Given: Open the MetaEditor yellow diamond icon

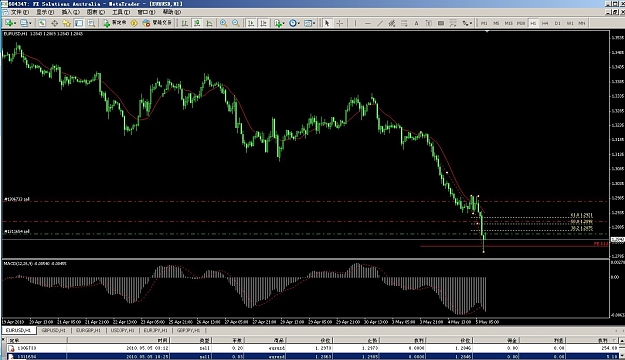Looking at the screenshot, I should tap(134, 23).
